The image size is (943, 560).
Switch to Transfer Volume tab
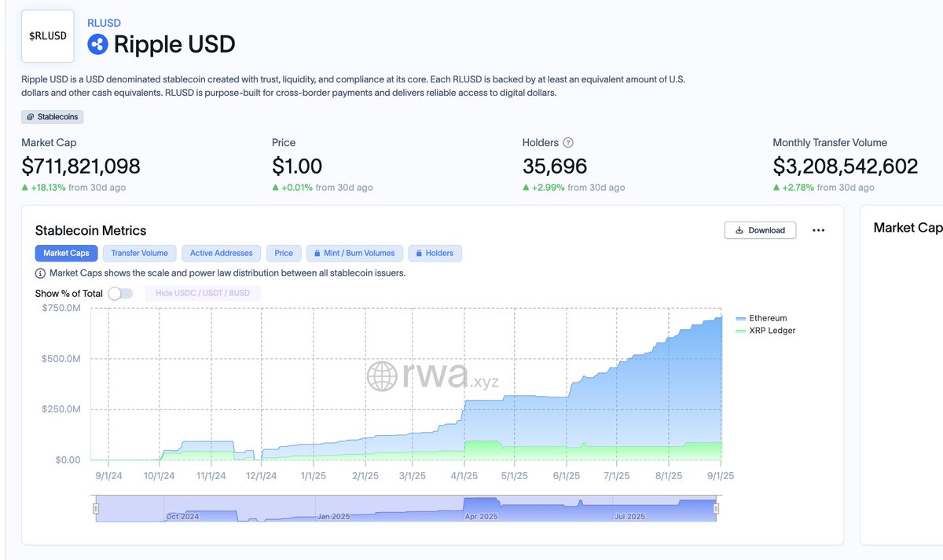[140, 253]
